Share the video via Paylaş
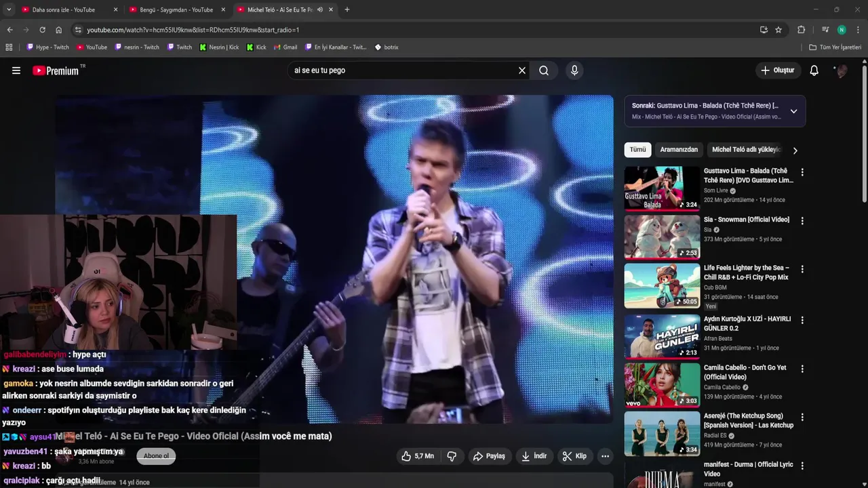This screenshot has width=868, height=488. [489, 456]
